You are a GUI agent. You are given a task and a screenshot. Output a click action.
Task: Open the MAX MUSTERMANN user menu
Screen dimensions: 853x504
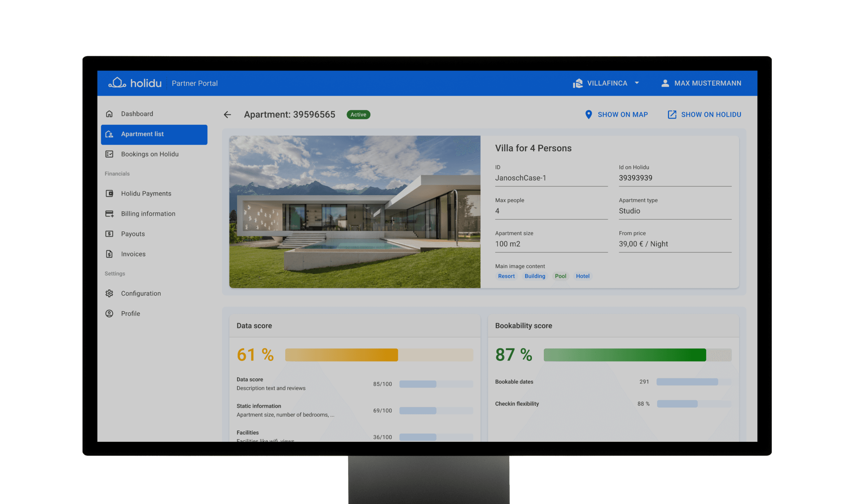tap(707, 83)
